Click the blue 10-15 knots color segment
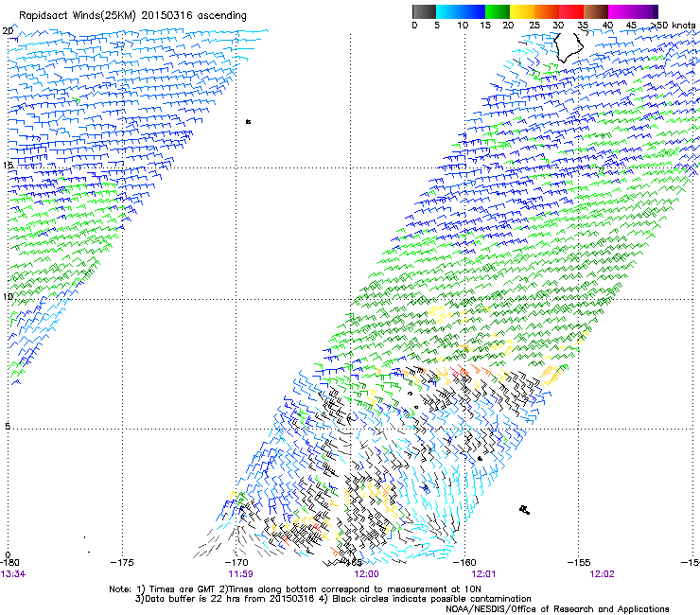Screen dimensions: 700x615 click(473, 11)
